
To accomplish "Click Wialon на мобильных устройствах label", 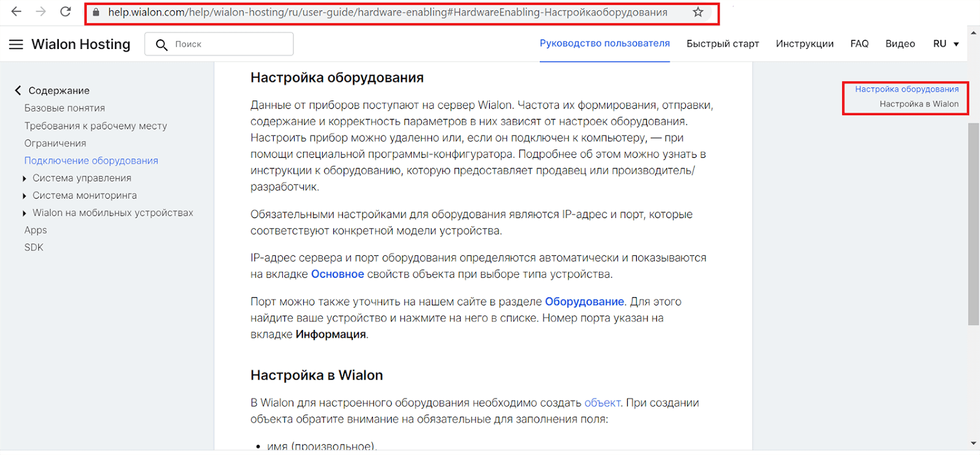I will (x=113, y=212).
